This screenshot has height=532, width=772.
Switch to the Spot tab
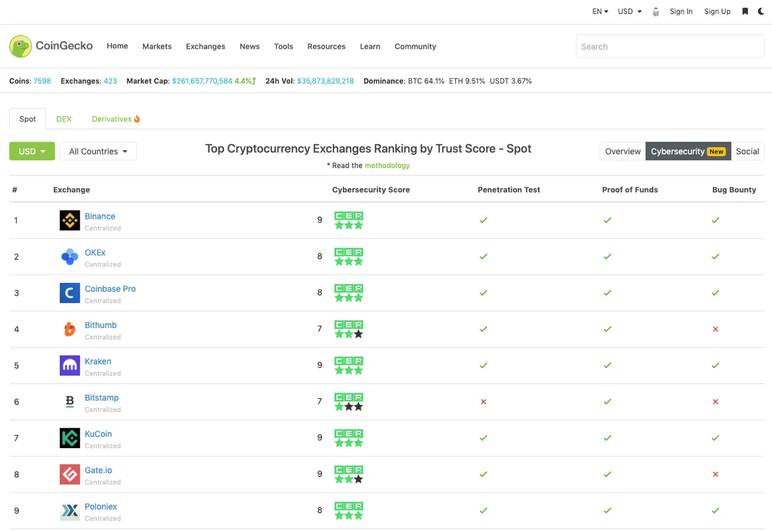click(28, 119)
